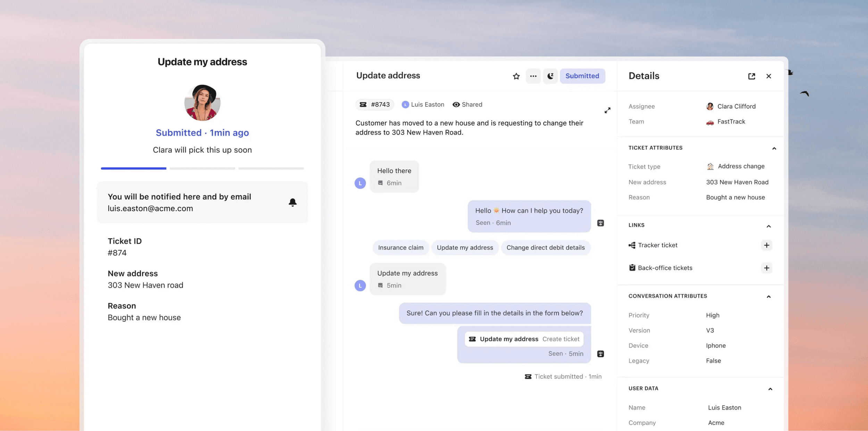868x431 pixels.
Task: Click the 'Submitted · 1min ago' status text
Action: pos(202,133)
